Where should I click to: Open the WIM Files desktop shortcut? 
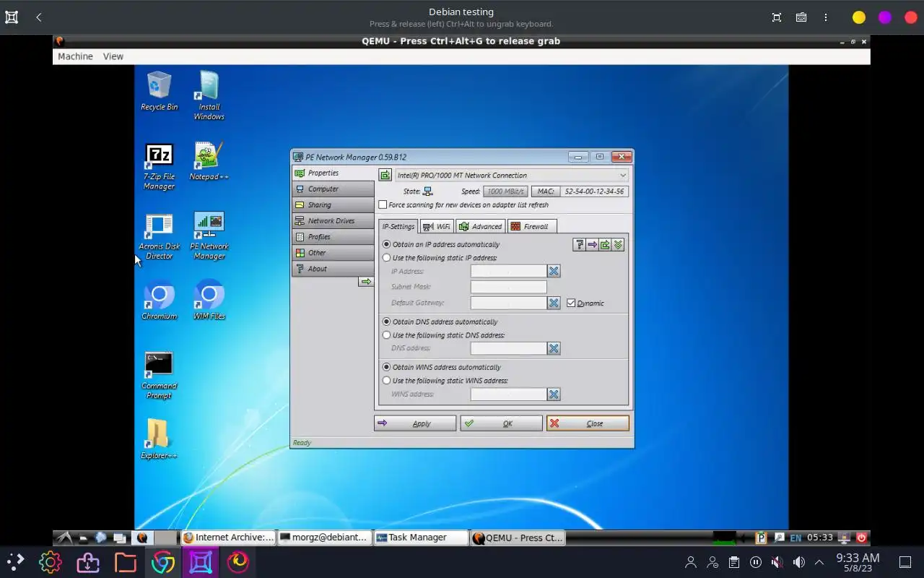click(x=209, y=301)
